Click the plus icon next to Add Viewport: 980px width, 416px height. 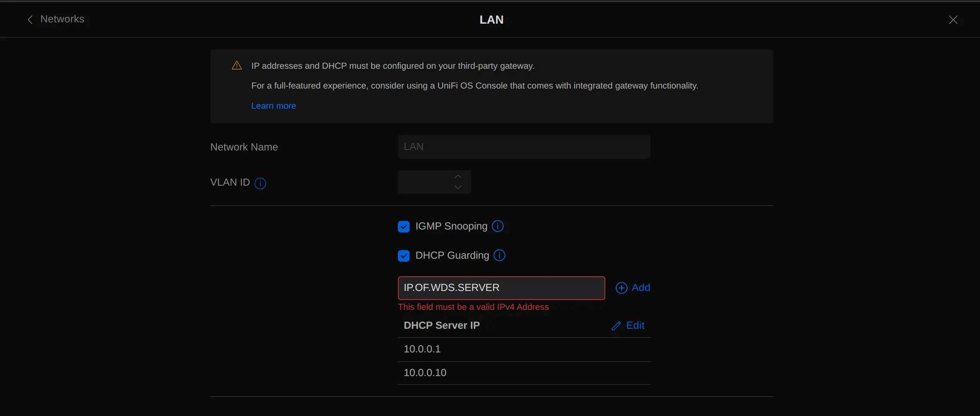pos(621,288)
